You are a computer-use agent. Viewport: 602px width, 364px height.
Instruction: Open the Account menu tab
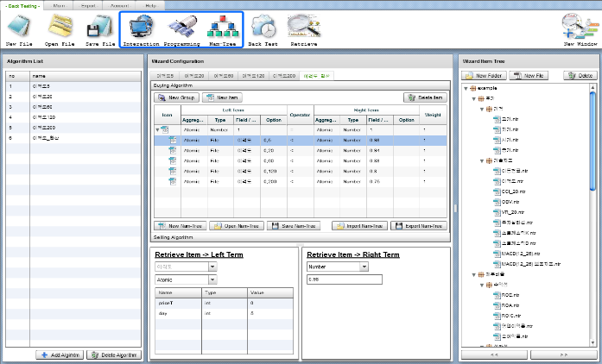pyautogui.click(x=119, y=5)
